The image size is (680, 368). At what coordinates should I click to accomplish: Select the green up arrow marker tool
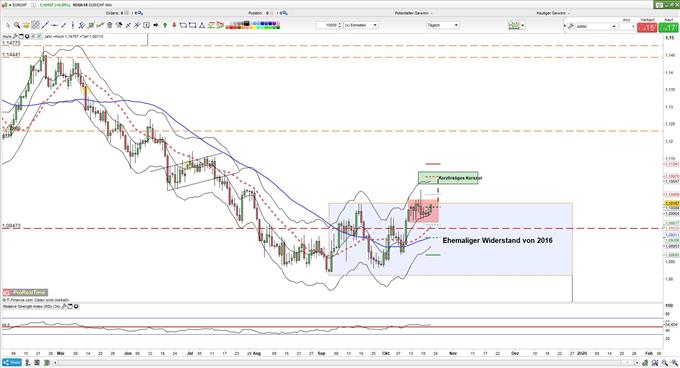[x=165, y=25]
